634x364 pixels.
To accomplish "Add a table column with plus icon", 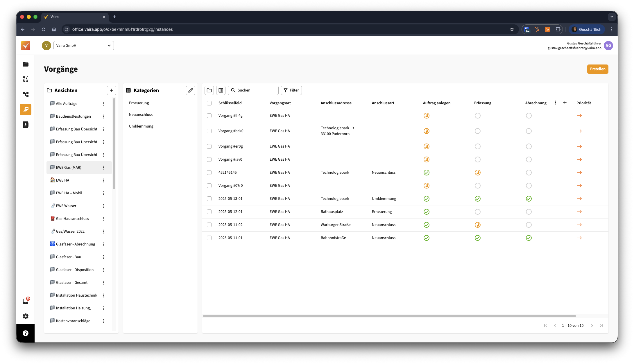I will coord(565,103).
